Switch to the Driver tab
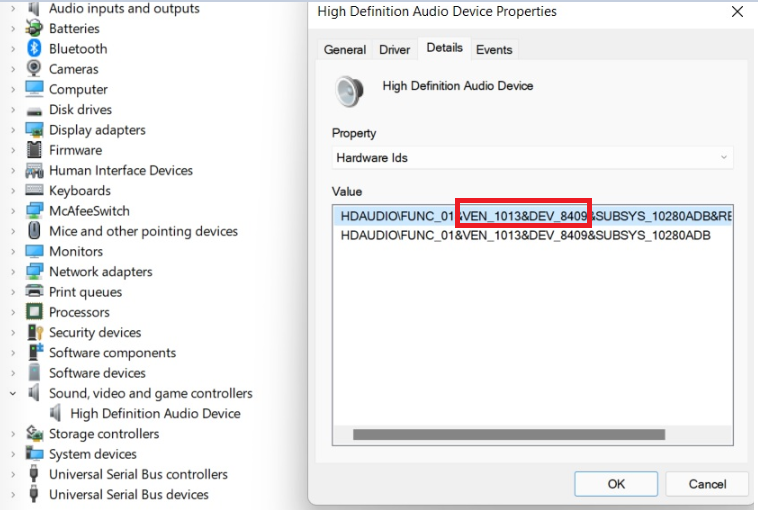The width and height of the screenshot is (758, 514). pyautogui.click(x=394, y=50)
